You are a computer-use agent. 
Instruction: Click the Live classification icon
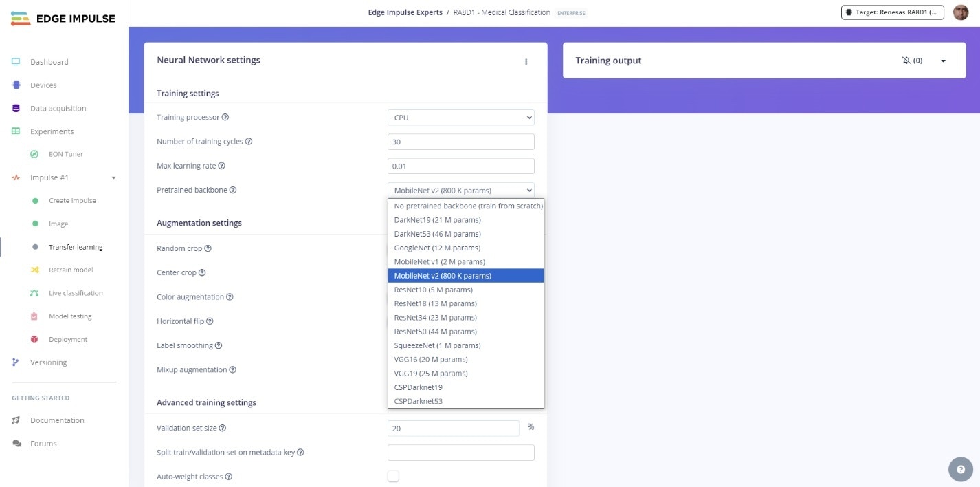click(x=34, y=293)
